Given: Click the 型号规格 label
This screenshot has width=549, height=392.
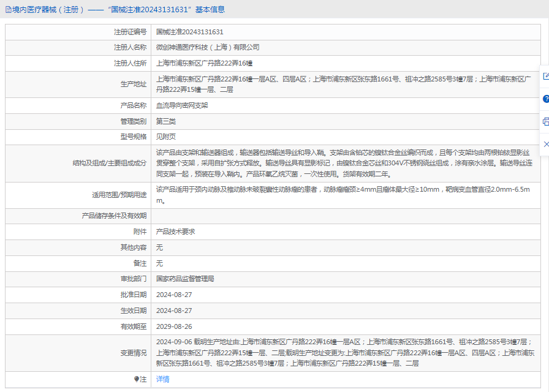Looking at the screenshot, I should (134, 137).
